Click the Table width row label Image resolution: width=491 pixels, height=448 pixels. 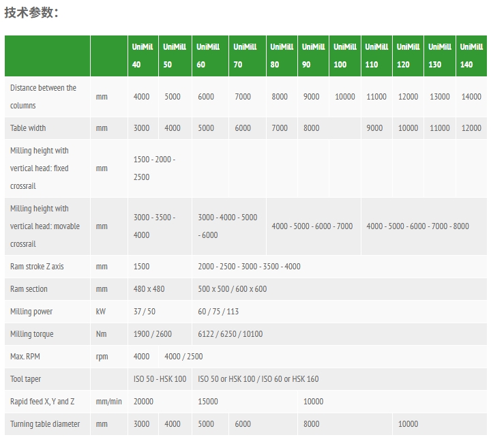pyautogui.click(x=28, y=128)
